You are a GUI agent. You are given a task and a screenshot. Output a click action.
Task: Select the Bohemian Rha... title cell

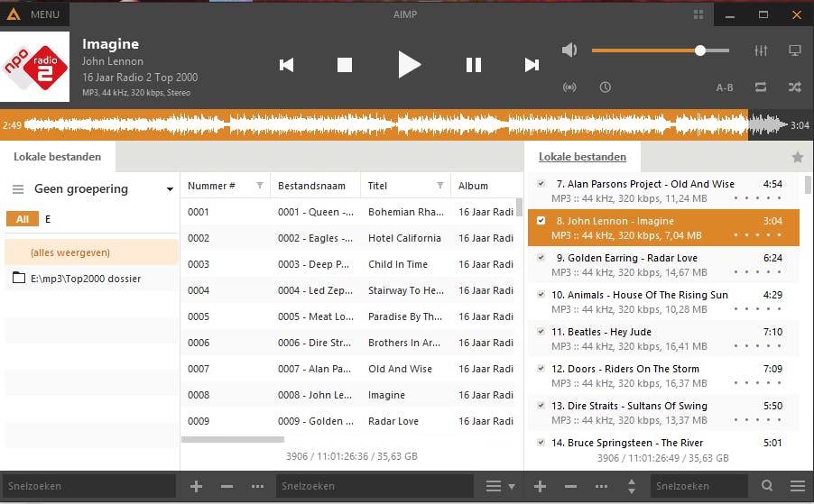405,212
